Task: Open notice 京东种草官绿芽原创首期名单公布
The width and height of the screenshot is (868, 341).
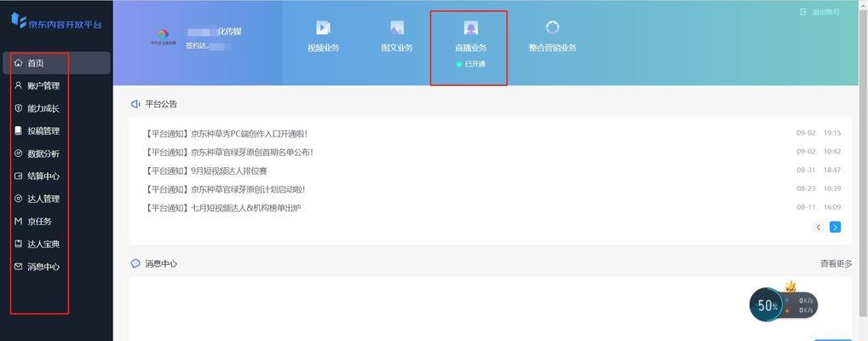Action: click(229, 152)
